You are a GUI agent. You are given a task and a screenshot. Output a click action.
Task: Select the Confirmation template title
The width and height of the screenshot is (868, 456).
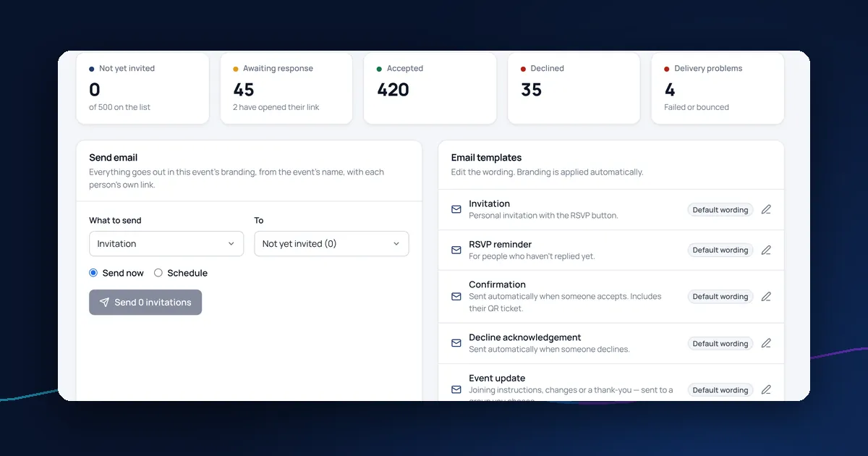[498, 285]
